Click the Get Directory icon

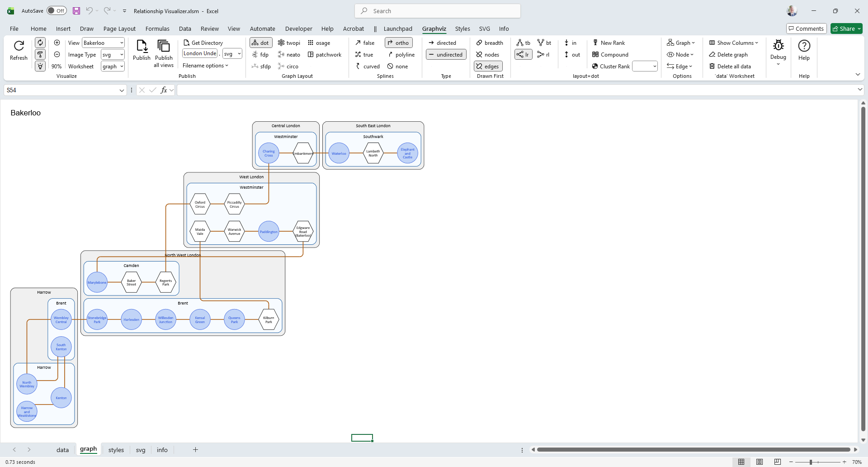pos(187,43)
